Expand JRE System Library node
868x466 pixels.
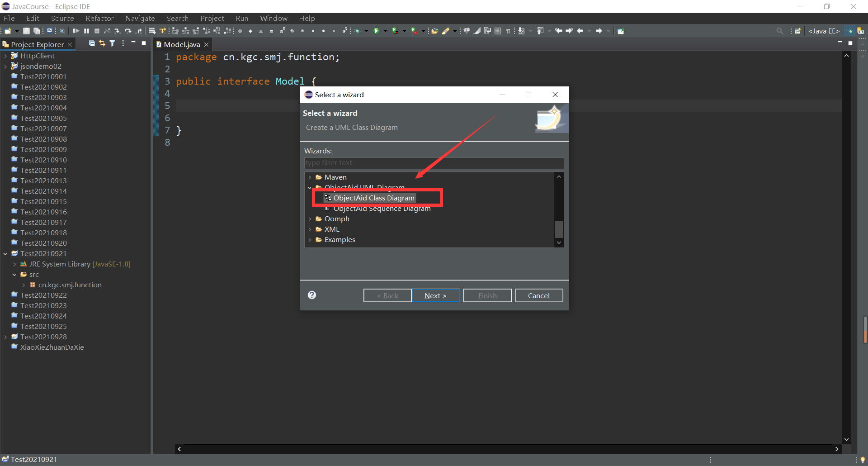coord(14,264)
